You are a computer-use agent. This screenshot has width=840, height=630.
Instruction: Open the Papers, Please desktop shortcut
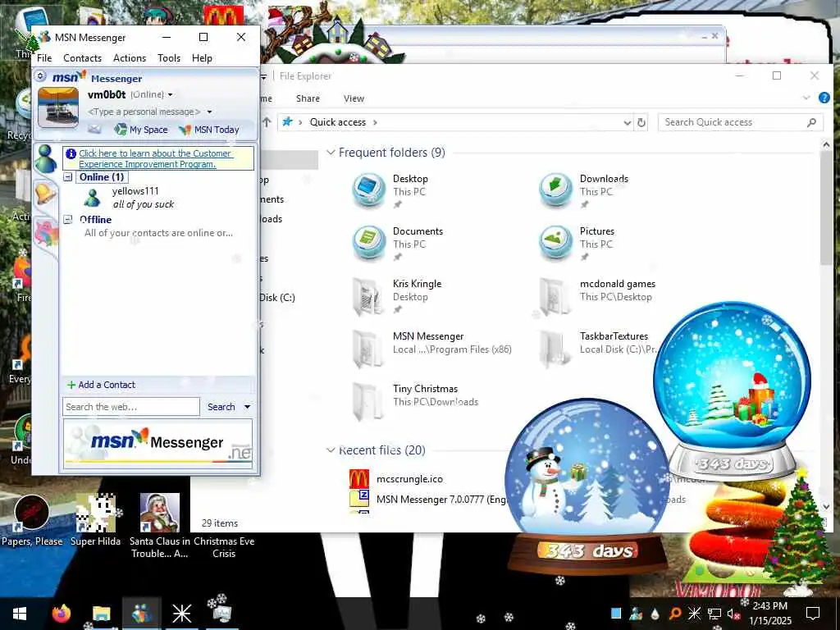32,521
